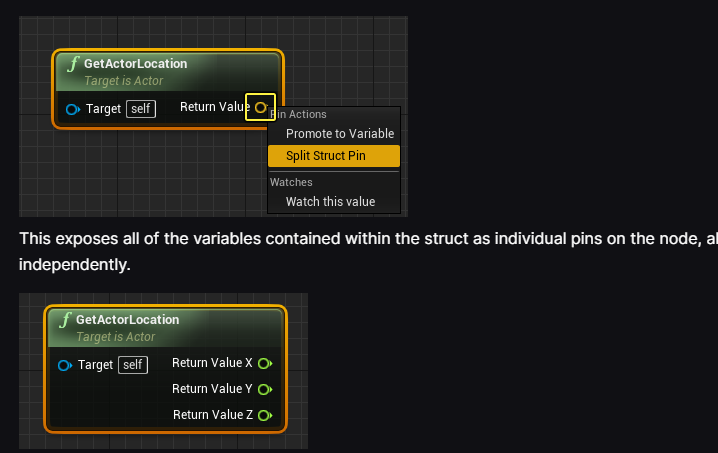Click the green Return Value Y pin
718x453 pixels.
pyautogui.click(x=264, y=389)
